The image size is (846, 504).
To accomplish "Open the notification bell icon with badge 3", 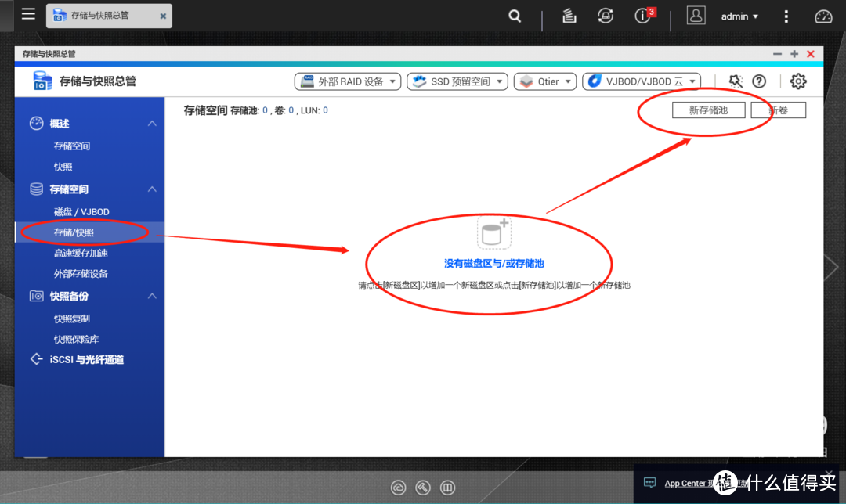I will point(640,16).
